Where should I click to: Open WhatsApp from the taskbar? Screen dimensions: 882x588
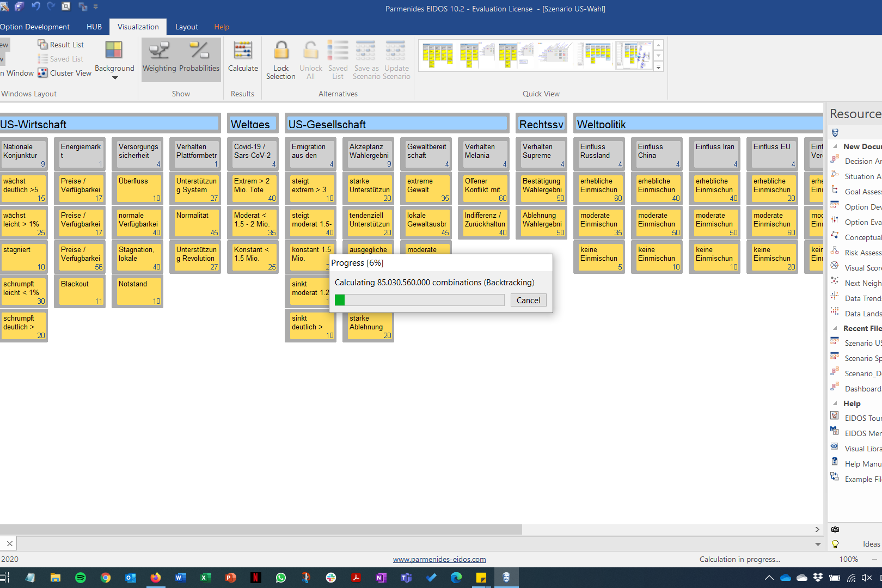[x=281, y=578]
